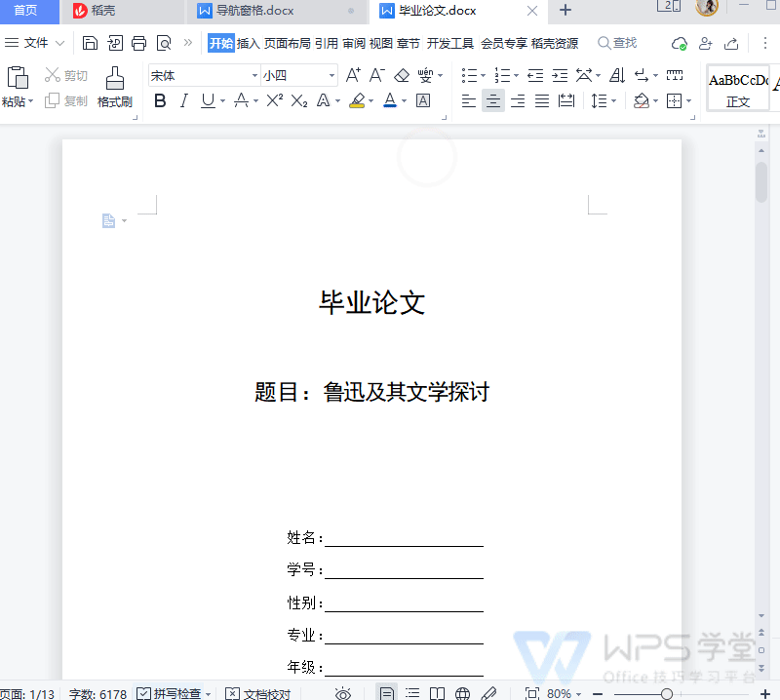Increase font size with the A+ icon

pos(353,76)
